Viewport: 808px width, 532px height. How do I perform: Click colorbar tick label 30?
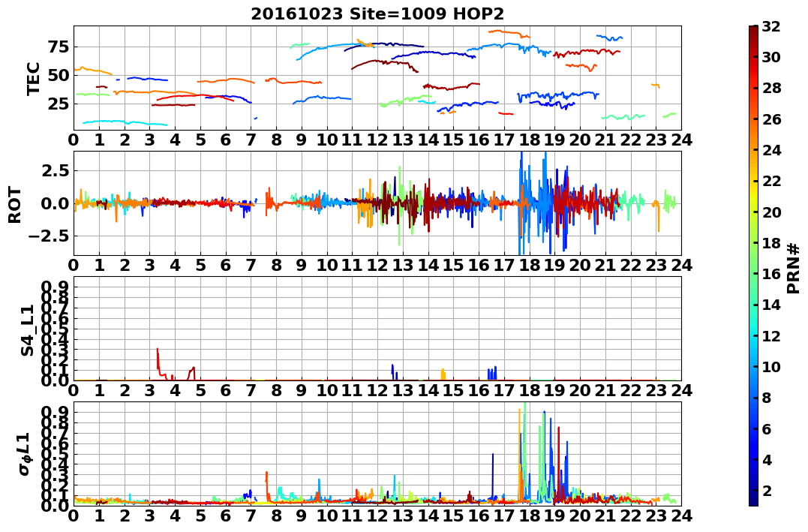[x=771, y=57]
